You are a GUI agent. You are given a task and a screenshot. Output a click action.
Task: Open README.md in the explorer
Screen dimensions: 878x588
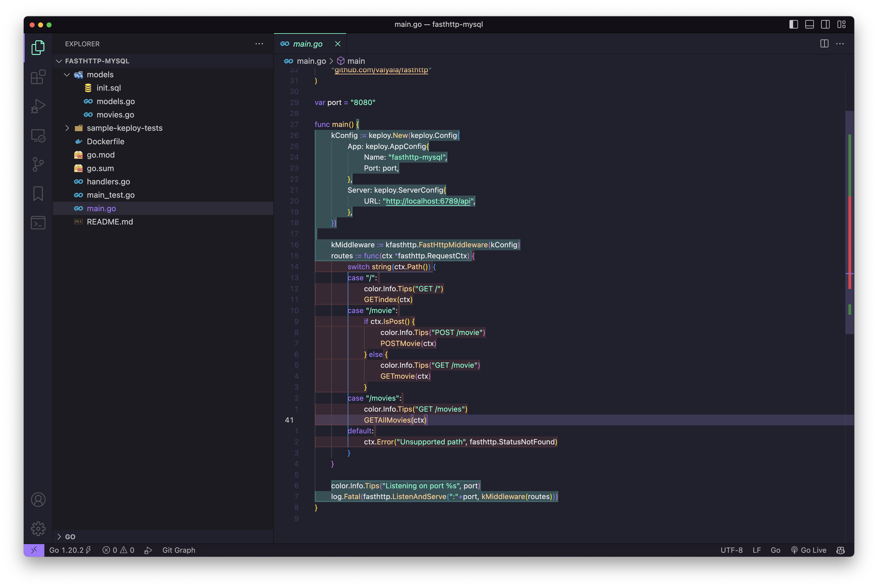coord(163,222)
